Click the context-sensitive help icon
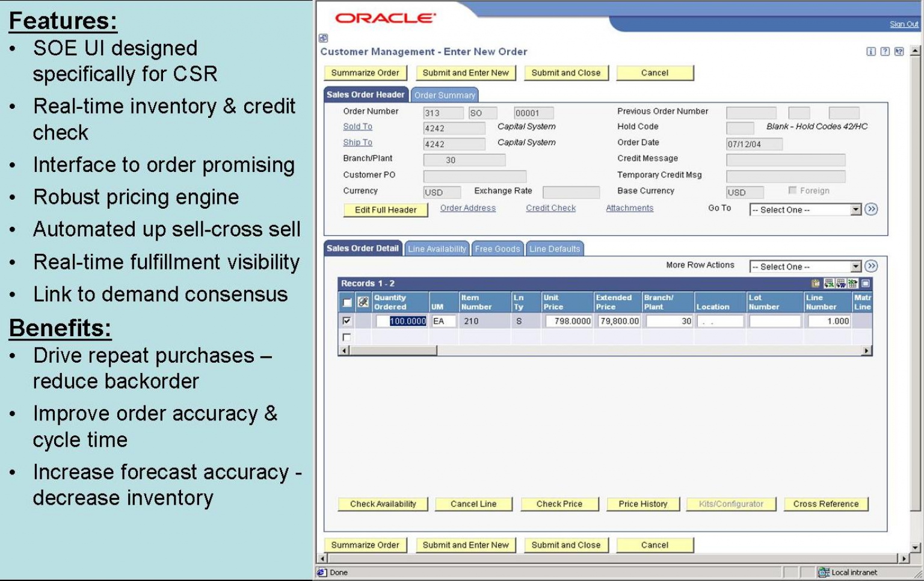 (898, 51)
